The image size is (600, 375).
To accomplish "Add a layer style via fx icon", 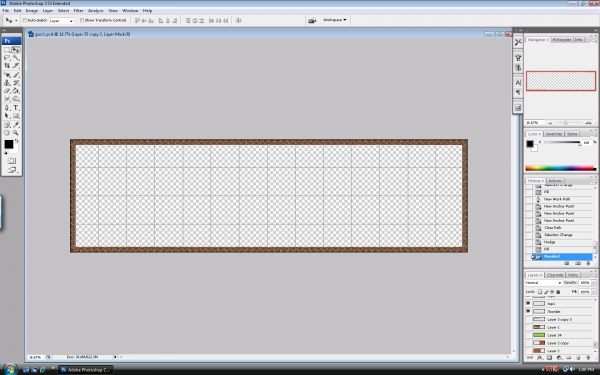I will click(x=540, y=358).
